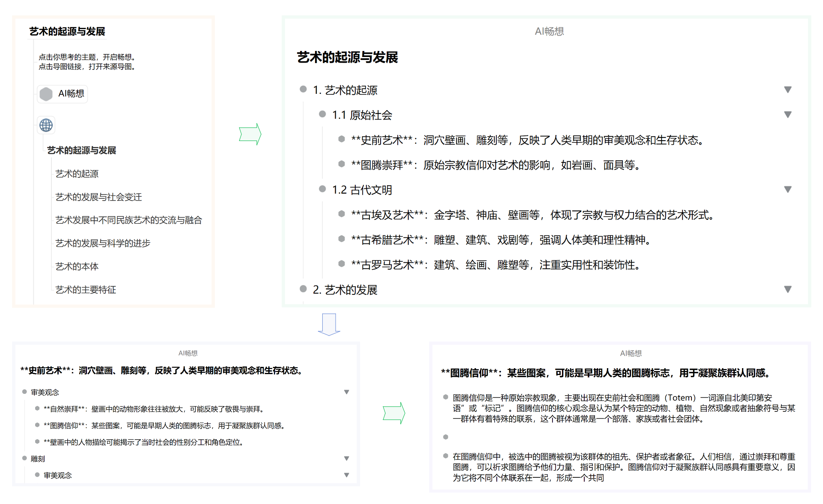
Task: Click the empty bullet in the 图腾信仰 panel
Action: click(x=445, y=437)
